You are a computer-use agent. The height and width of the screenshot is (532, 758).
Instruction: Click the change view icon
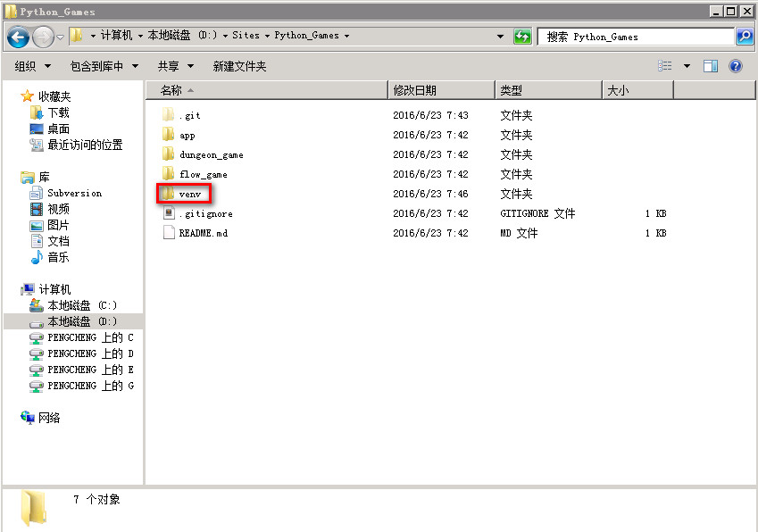[665, 66]
